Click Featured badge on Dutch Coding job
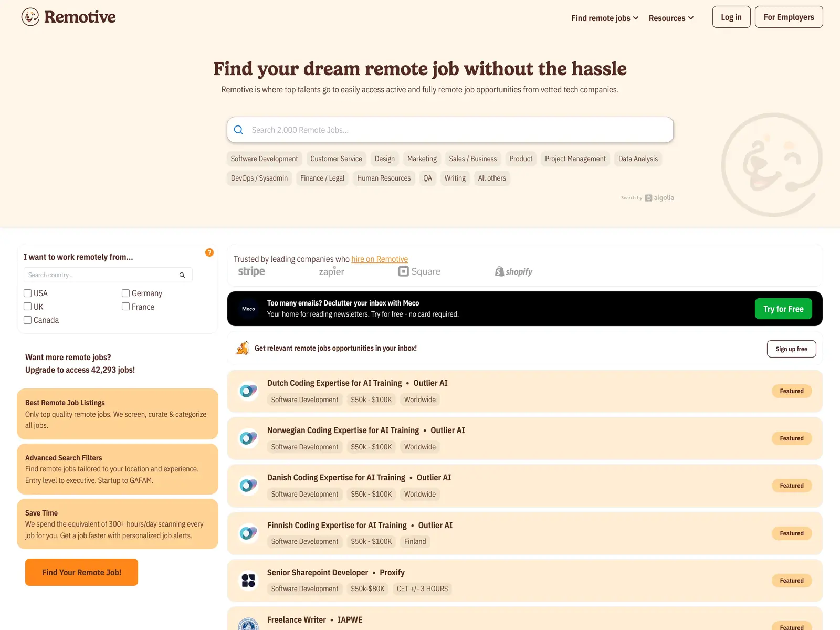840x630 pixels. pyautogui.click(x=792, y=391)
